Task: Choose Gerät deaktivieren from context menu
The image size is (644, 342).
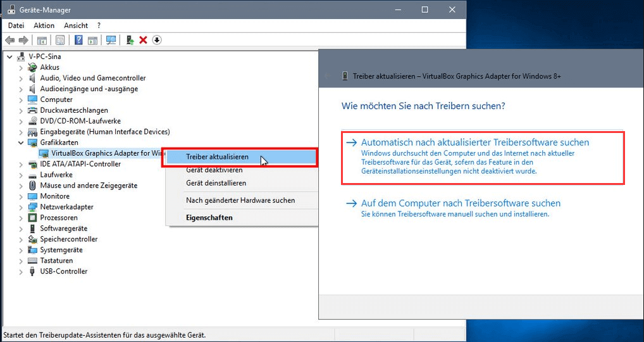Action: click(242, 170)
